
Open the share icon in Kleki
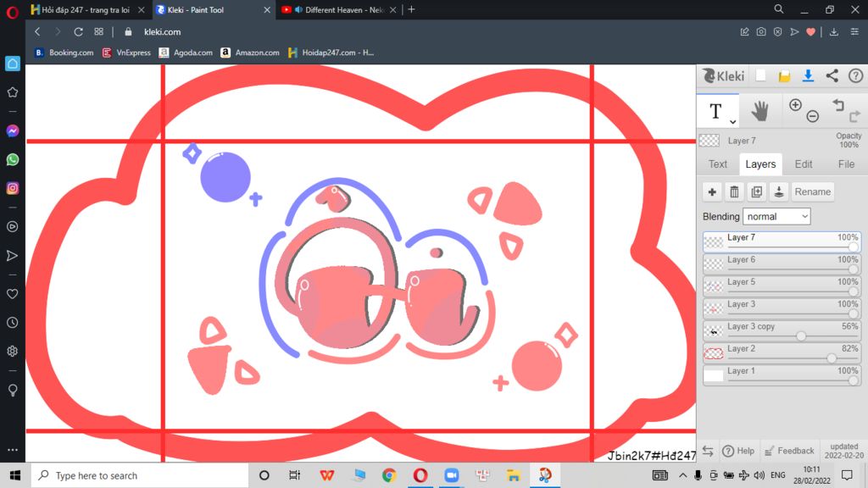coord(832,75)
